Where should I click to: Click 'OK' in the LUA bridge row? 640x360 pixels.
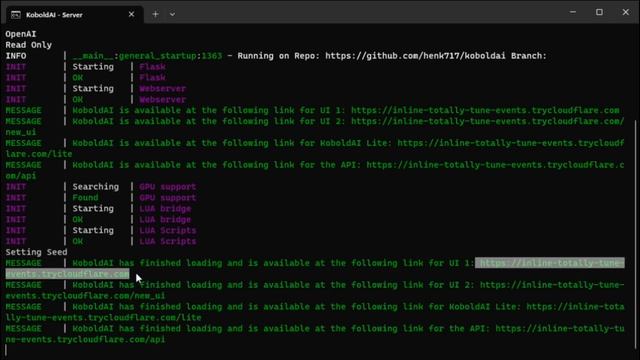[x=78, y=220]
